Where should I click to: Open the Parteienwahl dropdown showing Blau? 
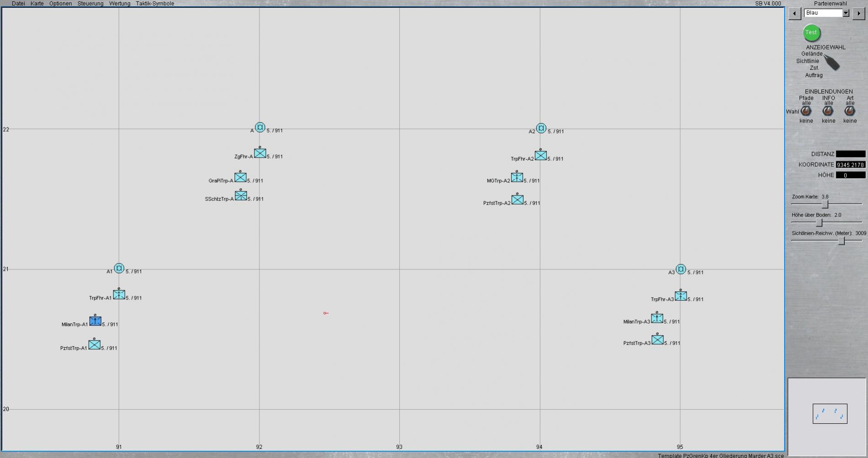pos(846,13)
